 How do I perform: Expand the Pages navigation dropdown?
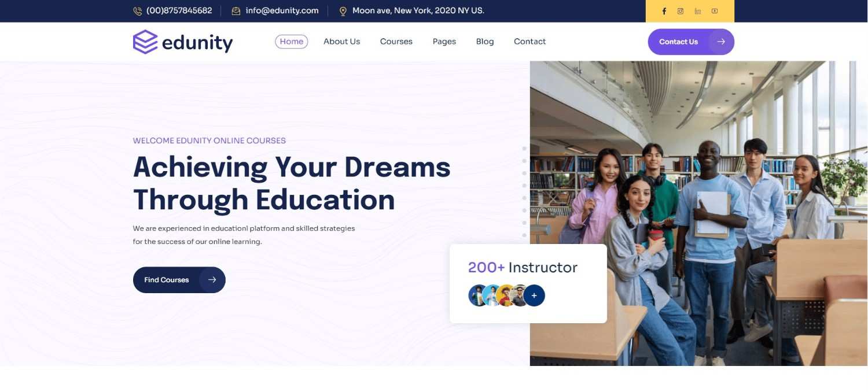(444, 41)
